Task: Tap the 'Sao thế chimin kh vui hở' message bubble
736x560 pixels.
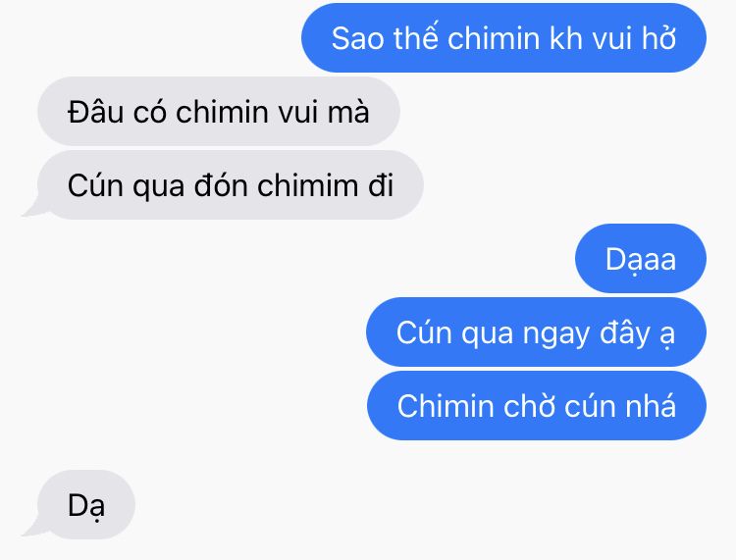Action: [x=503, y=37]
